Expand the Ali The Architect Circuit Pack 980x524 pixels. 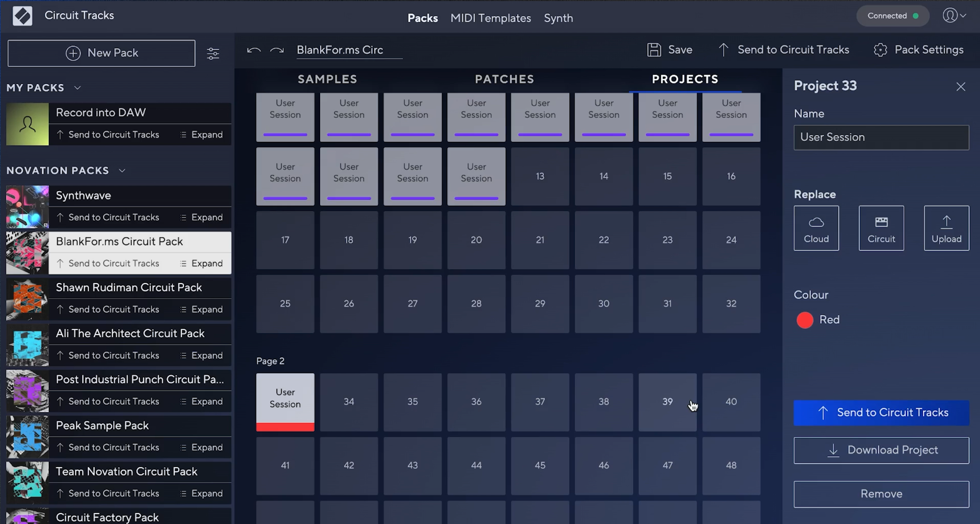(x=201, y=355)
